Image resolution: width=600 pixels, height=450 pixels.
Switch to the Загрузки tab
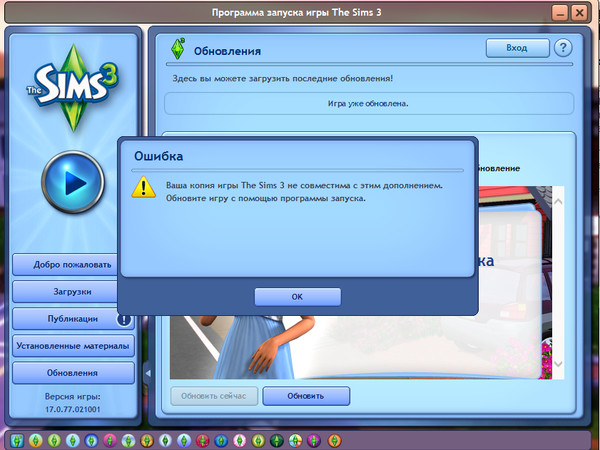pyautogui.click(x=65, y=292)
